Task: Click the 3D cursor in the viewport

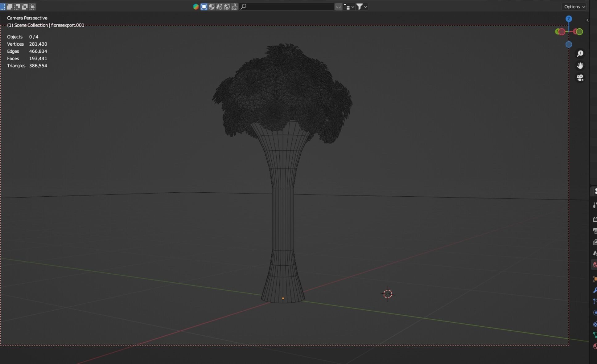Action: pyautogui.click(x=388, y=294)
